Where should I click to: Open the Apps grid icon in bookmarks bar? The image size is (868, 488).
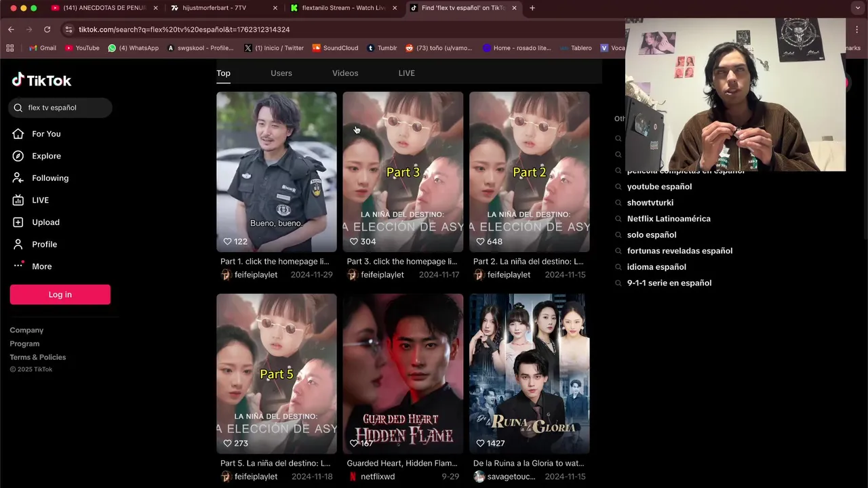9,48
